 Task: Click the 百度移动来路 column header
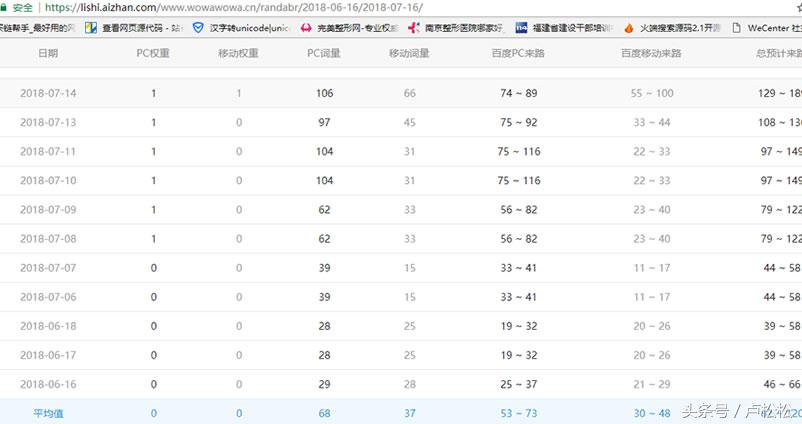coord(650,53)
